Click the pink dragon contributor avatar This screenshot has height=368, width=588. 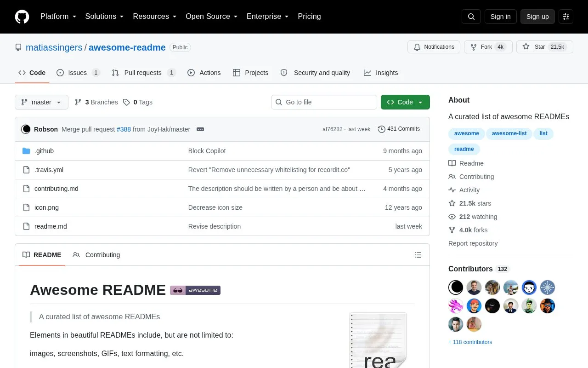pyautogui.click(x=456, y=306)
